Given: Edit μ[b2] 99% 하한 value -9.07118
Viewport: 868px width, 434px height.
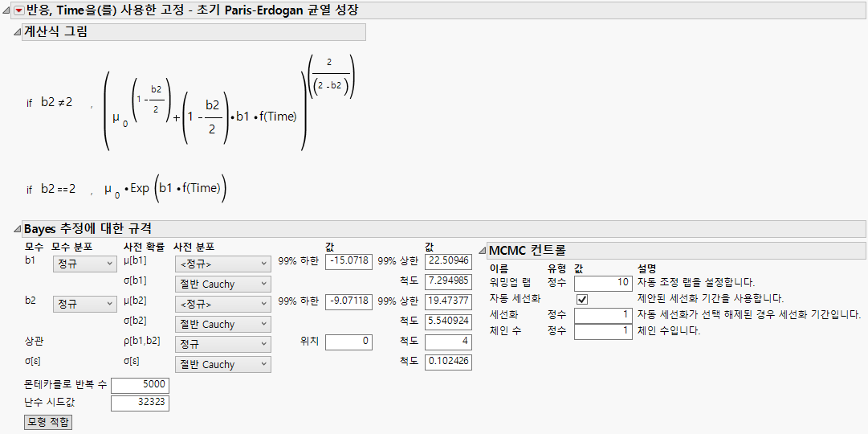Looking at the screenshot, I should [x=348, y=301].
